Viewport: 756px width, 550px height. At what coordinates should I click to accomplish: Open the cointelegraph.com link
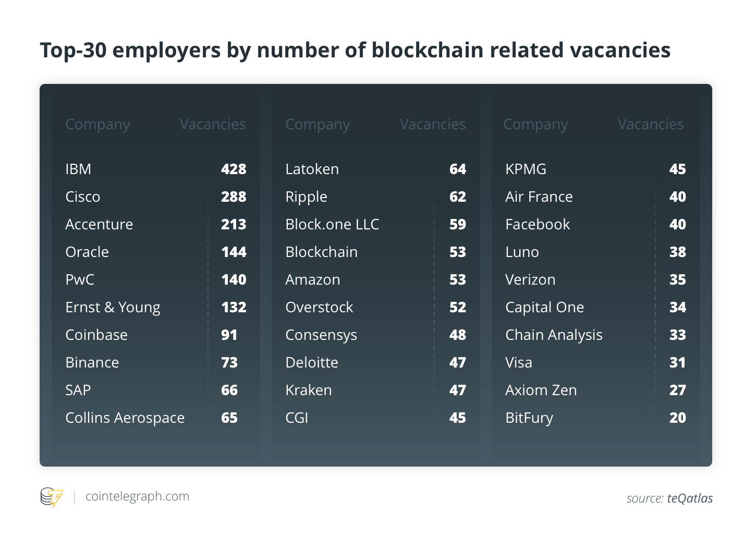click(x=137, y=496)
